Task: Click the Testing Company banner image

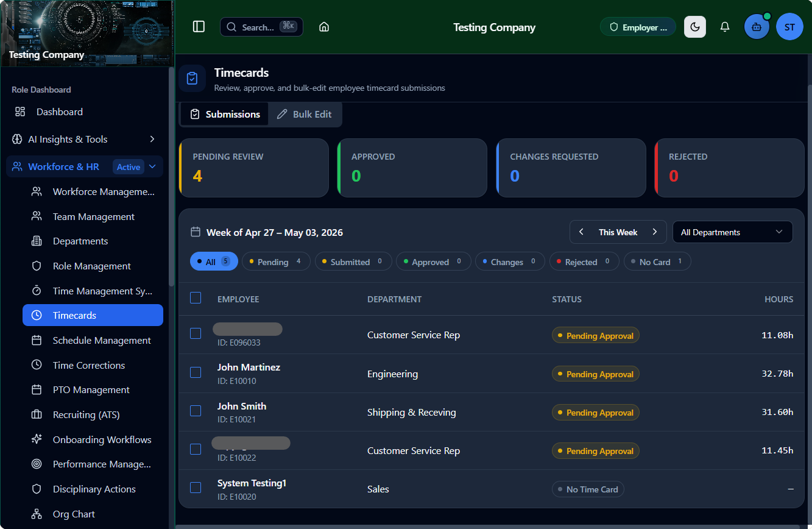Action: 87,33
